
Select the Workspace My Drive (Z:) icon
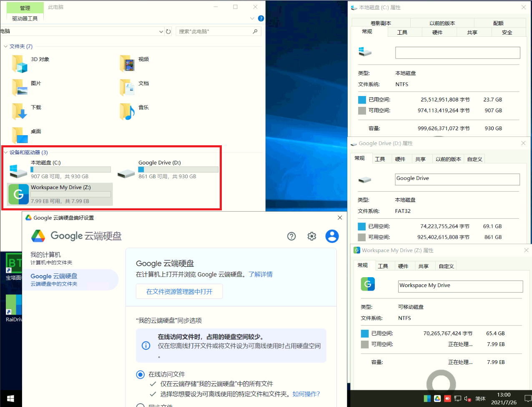pos(18,194)
